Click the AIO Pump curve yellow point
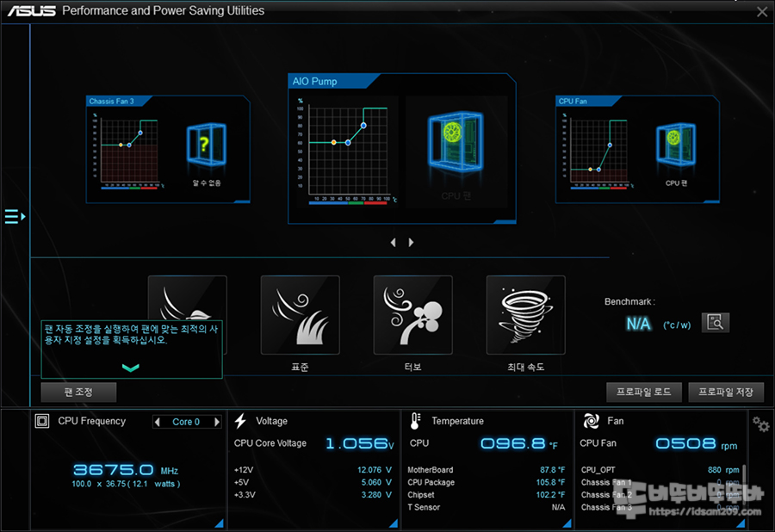The image size is (775, 532). pos(333,142)
